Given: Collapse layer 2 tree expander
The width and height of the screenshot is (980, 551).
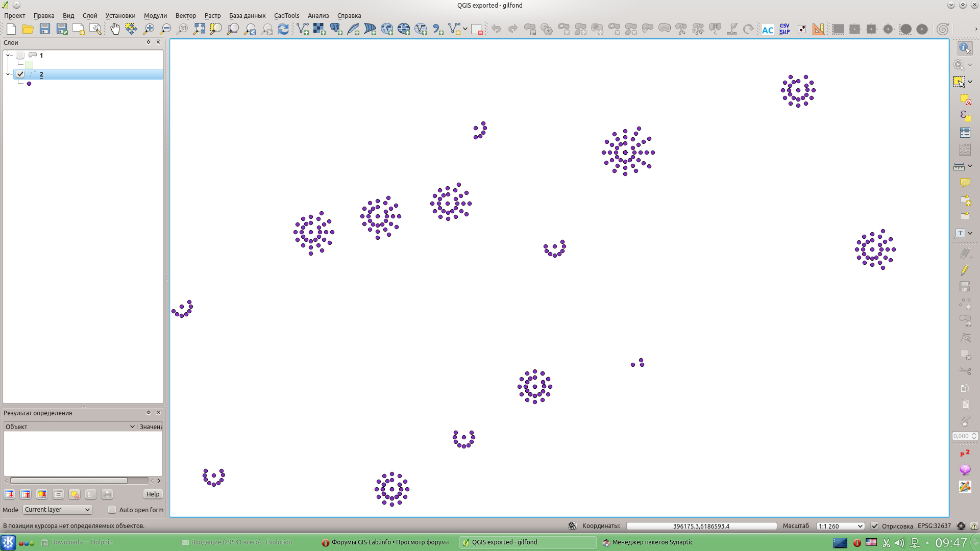Looking at the screenshot, I should click(x=8, y=74).
